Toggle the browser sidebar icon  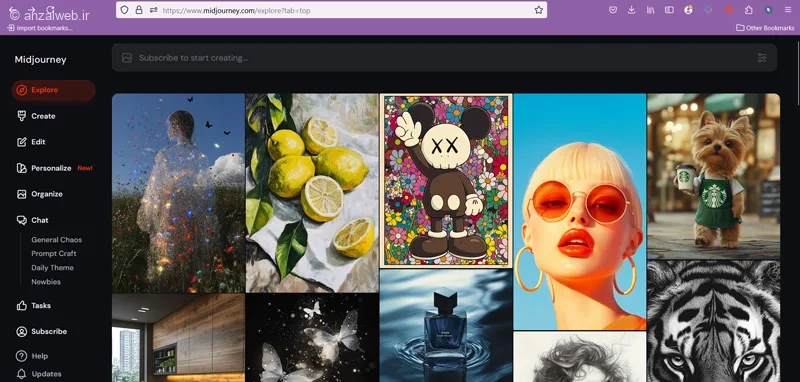pyautogui.click(x=669, y=10)
